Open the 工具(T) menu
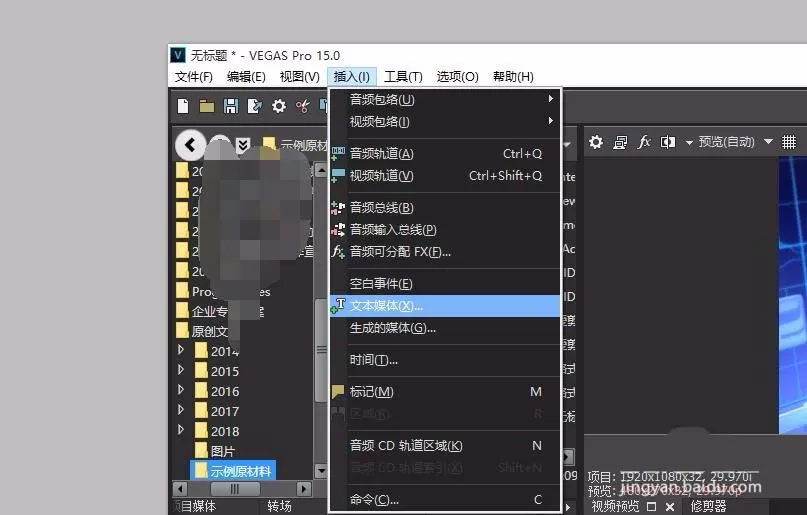The image size is (807, 515). 403,77
